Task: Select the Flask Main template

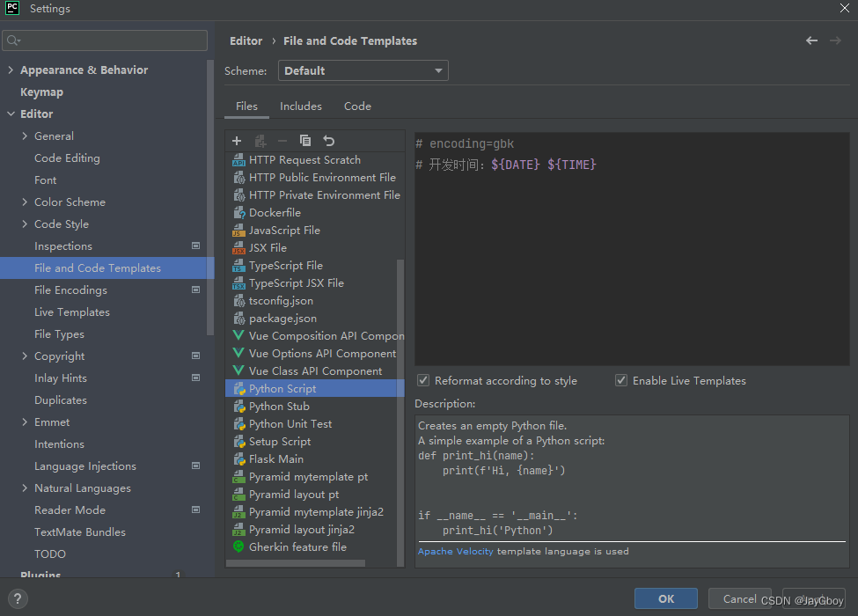Action: (x=278, y=458)
